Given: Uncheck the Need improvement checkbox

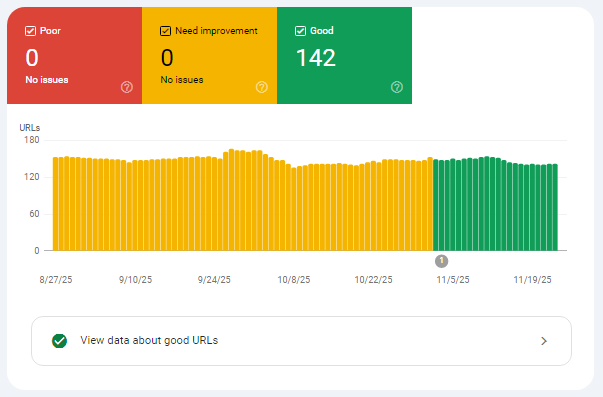Looking at the screenshot, I should click(165, 31).
